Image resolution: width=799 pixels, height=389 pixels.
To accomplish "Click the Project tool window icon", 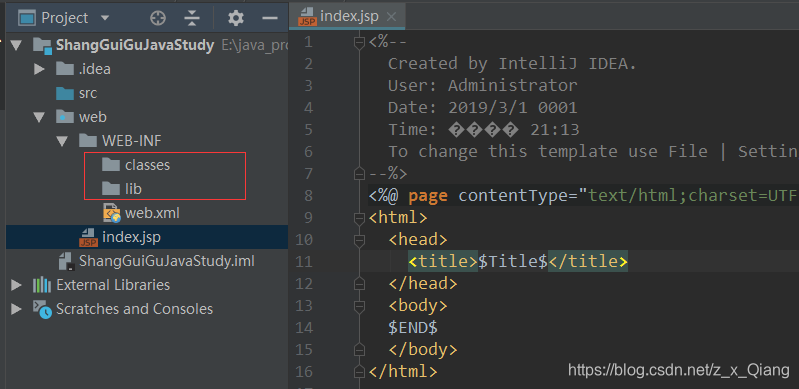I will [x=26, y=18].
